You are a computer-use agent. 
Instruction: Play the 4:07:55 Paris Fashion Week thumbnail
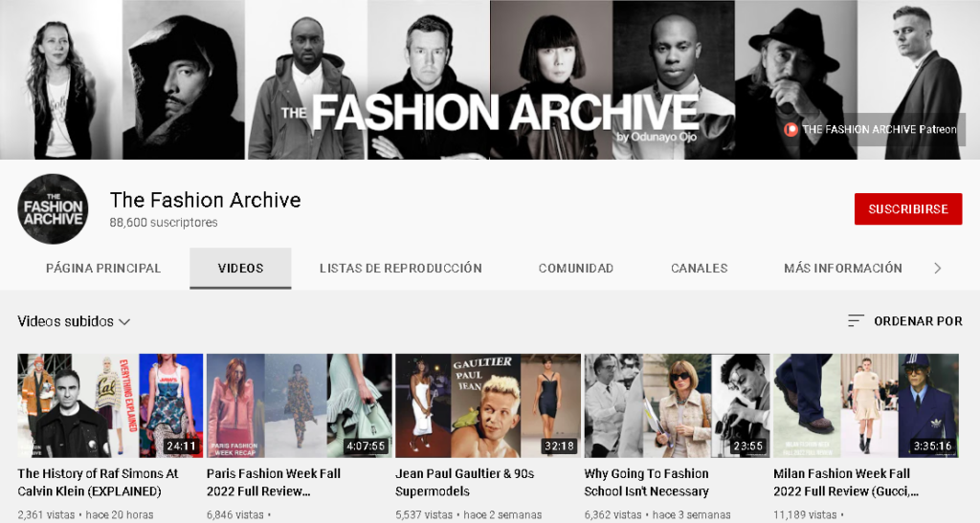click(x=300, y=405)
